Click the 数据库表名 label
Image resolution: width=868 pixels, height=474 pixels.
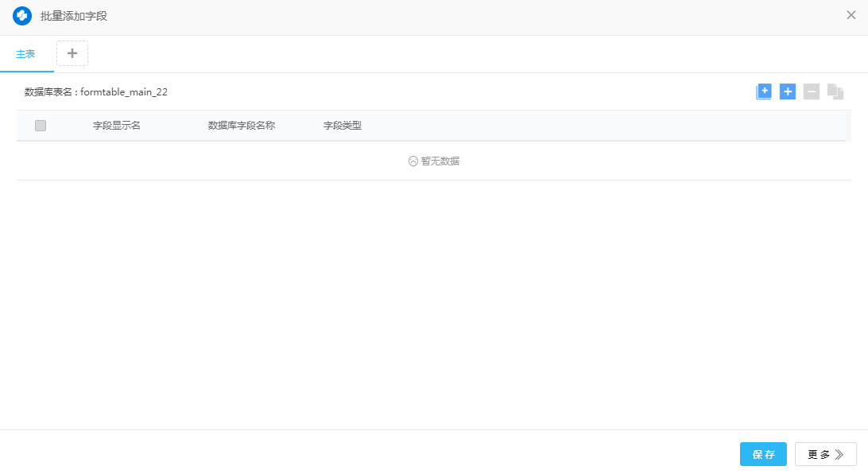[49, 92]
